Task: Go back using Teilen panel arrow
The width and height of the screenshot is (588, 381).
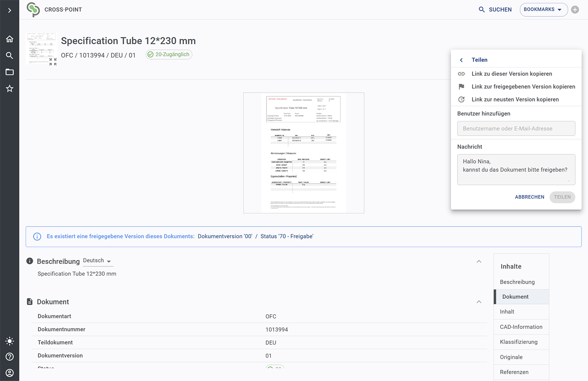Action: [x=461, y=60]
